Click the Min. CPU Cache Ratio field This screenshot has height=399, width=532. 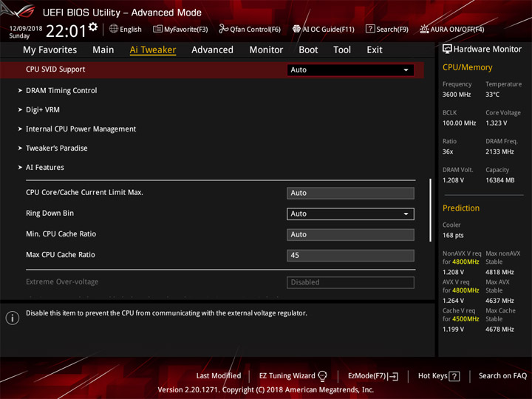coord(350,235)
